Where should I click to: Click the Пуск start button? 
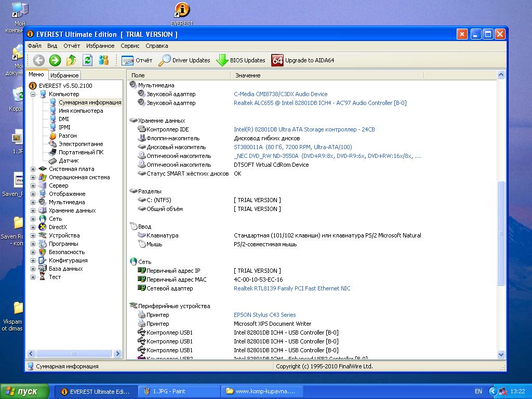[24, 391]
